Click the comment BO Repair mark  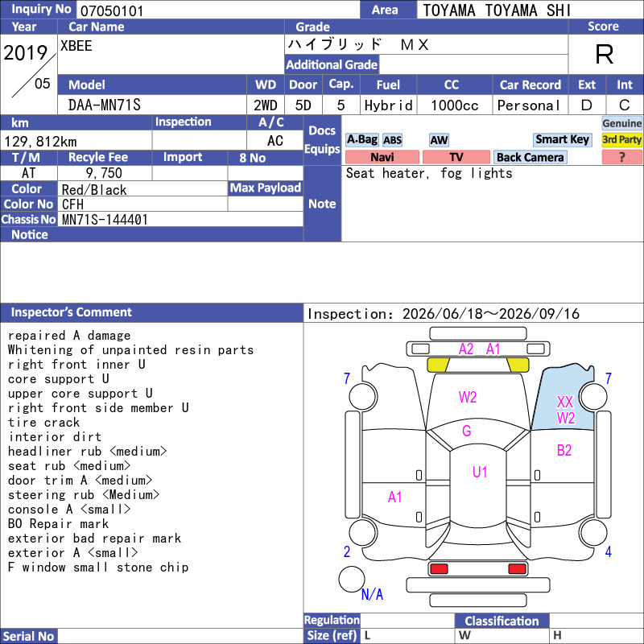(58, 524)
